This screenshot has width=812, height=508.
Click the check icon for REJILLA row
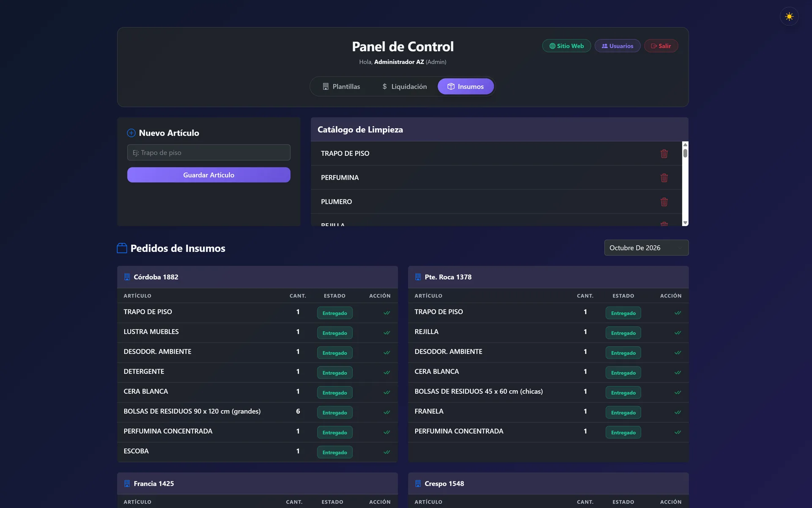click(x=678, y=333)
